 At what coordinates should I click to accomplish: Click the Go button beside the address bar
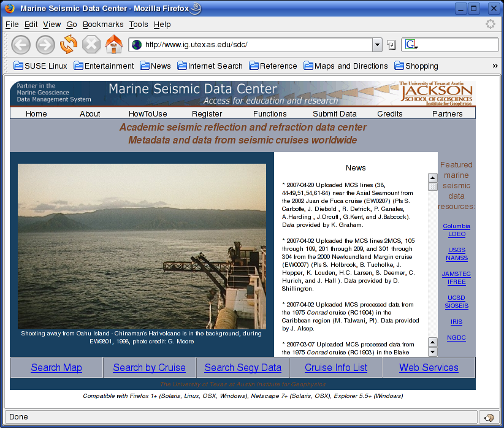click(391, 45)
